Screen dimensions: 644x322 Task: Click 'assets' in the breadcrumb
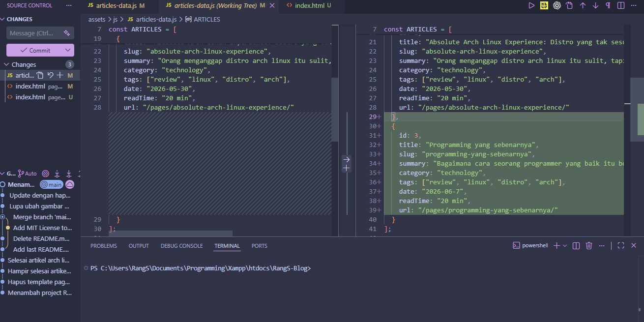tap(97, 20)
